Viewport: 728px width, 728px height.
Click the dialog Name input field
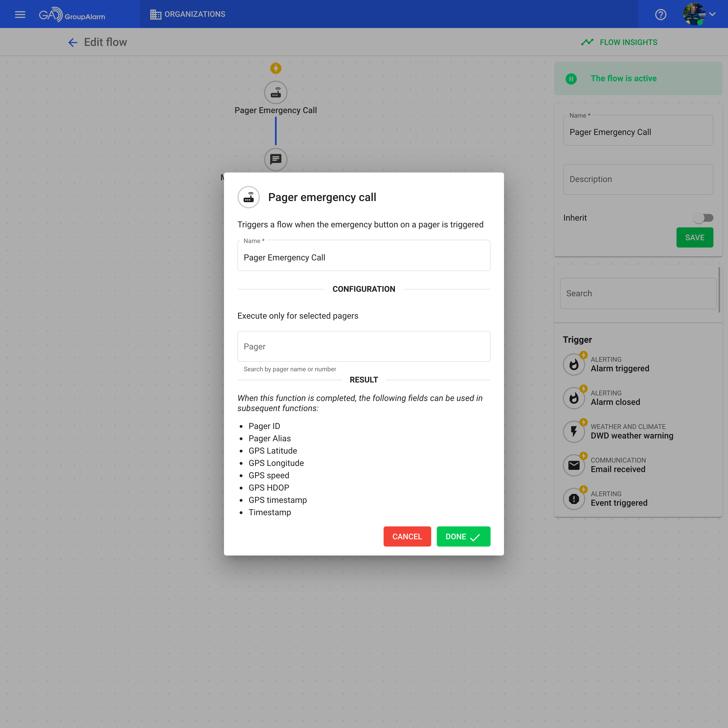364,257
